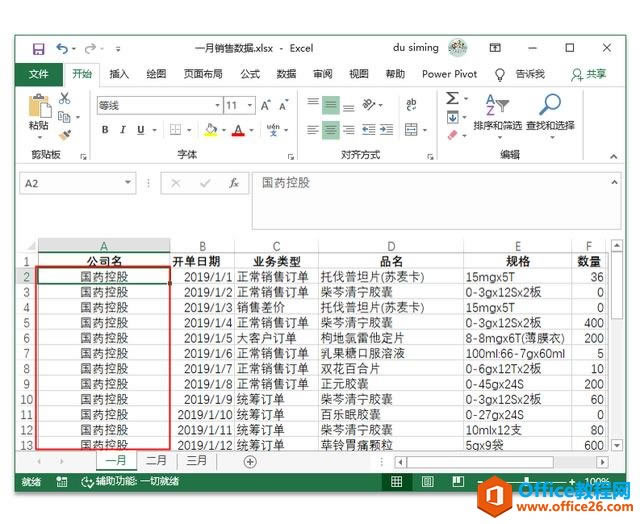
Task: Add a new sheet with plus button
Action: 250,462
